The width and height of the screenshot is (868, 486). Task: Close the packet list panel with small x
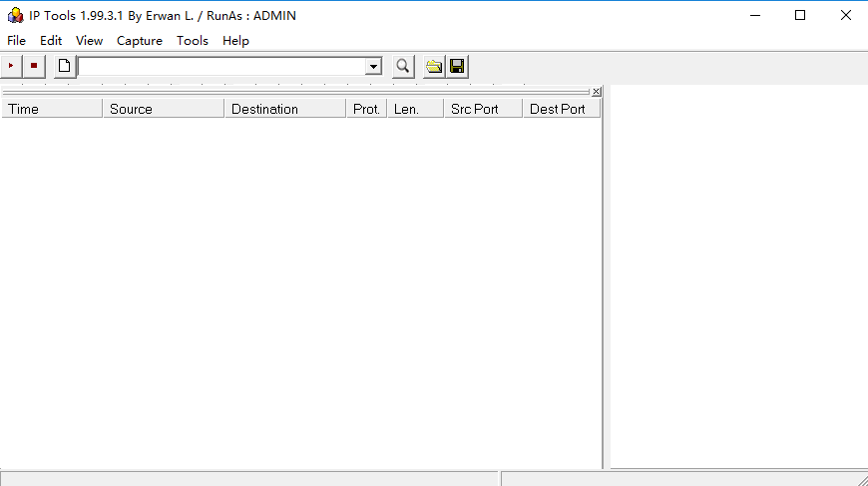coord(597,92)
